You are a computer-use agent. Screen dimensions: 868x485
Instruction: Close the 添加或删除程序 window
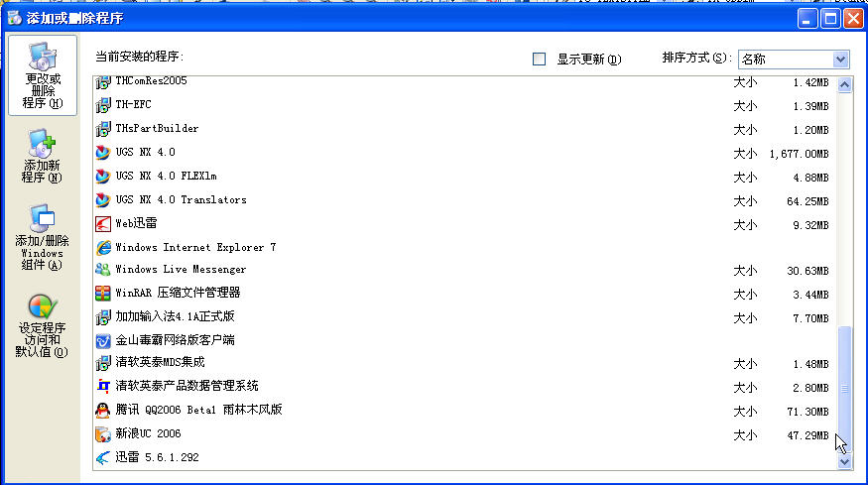[x=853, y=19]
